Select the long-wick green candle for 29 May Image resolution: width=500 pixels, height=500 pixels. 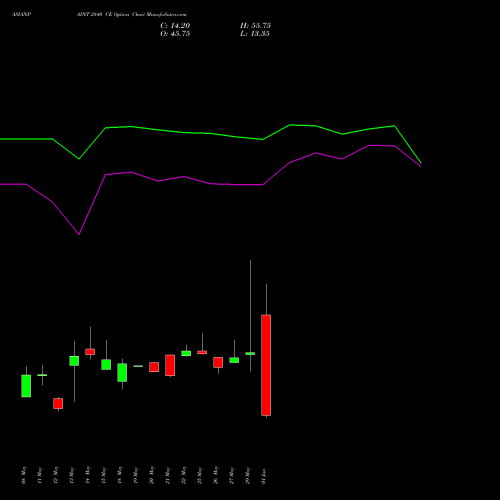(x=250, y=353)
